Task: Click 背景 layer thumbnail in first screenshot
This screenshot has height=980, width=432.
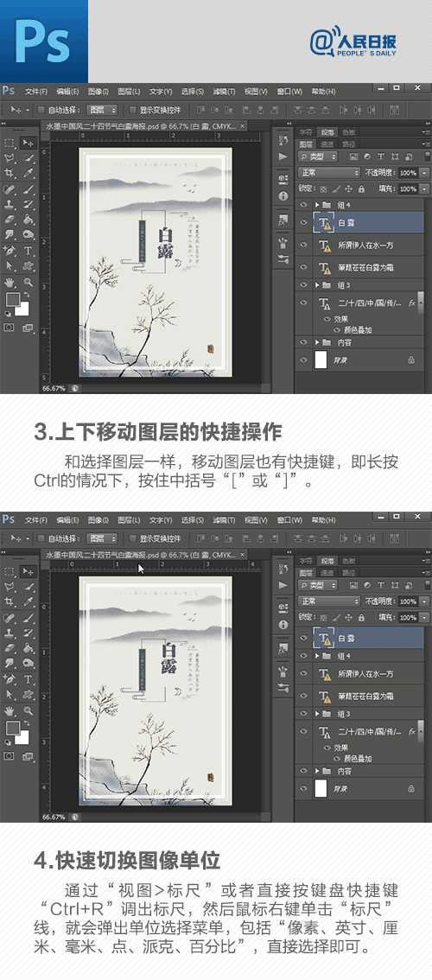Action: [321, 360]
